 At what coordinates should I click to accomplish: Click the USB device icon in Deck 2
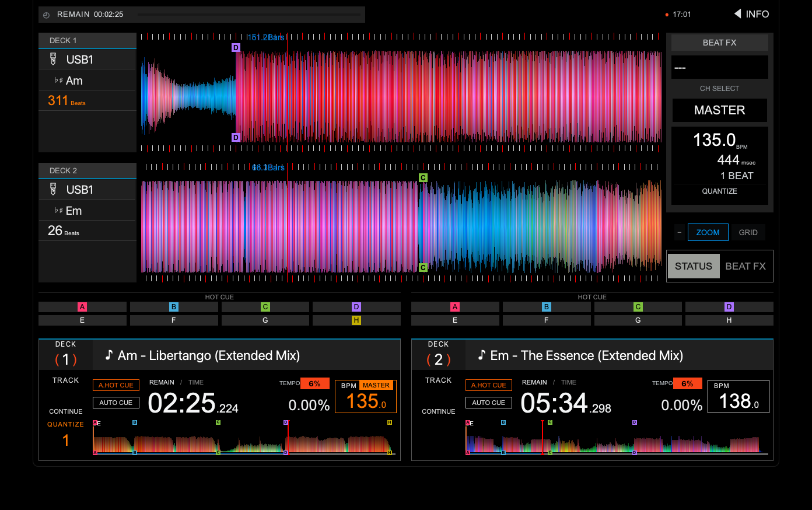click(53, 189)
